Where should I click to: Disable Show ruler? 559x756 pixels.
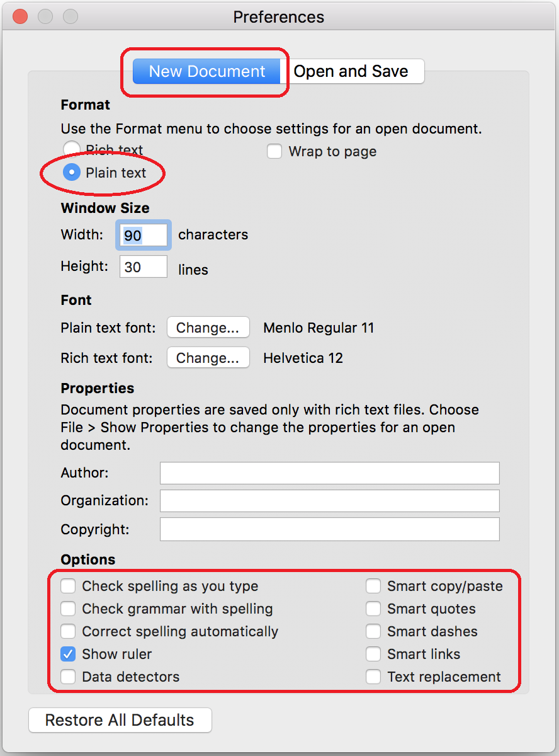point(68,654)
